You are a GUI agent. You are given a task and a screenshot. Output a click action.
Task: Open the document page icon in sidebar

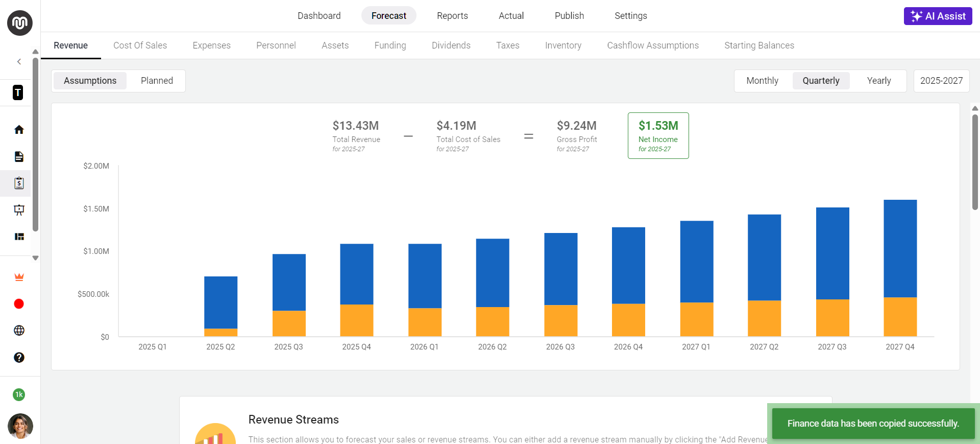point(19,156)
